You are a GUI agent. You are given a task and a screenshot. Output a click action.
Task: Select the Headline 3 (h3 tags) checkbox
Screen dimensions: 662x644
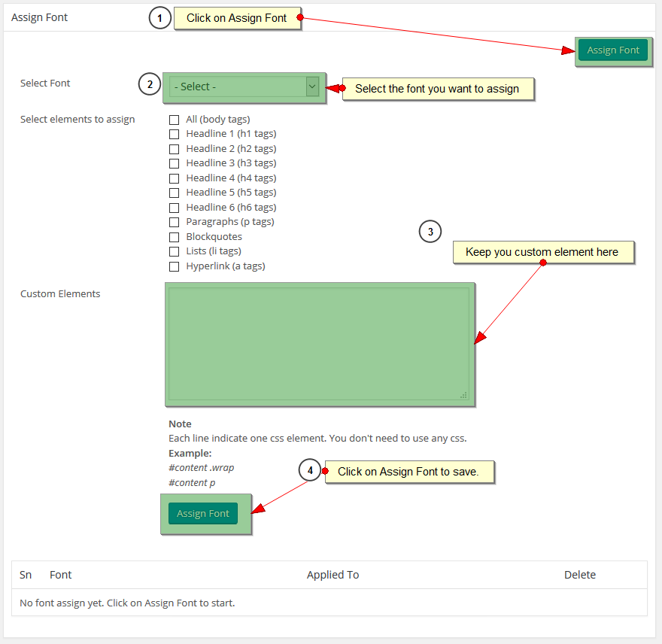tap(174, 163)
